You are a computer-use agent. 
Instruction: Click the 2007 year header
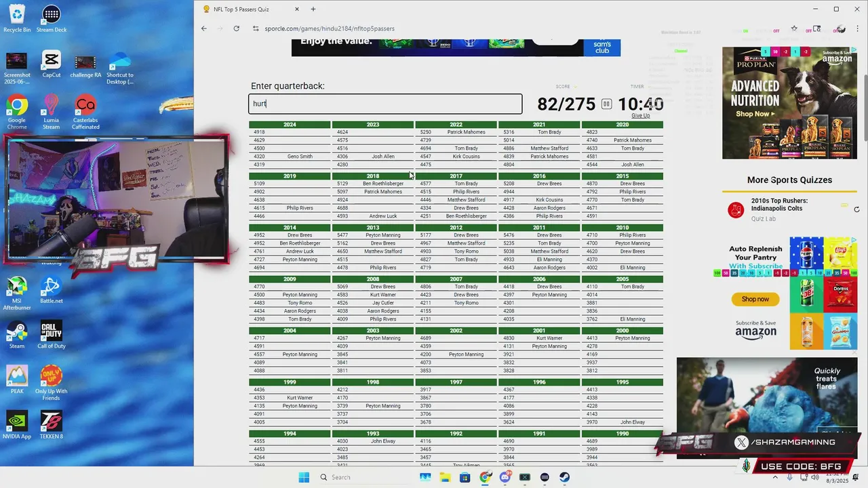point(456,279)
